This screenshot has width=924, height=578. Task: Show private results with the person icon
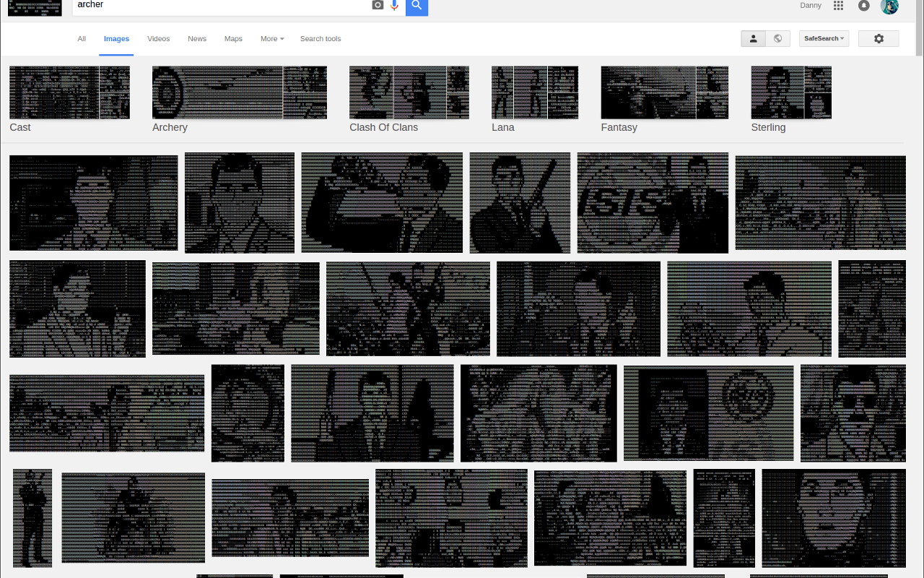[754, 39]
